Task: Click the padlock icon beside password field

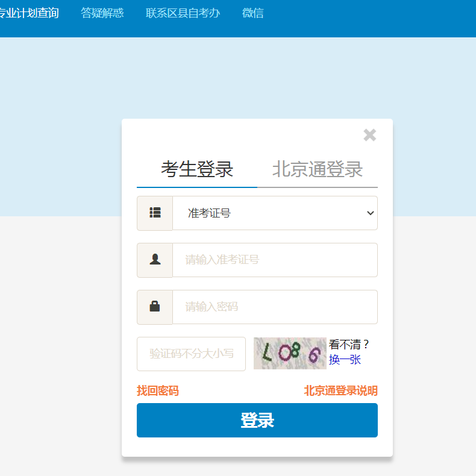Action: tap(155, 306)
